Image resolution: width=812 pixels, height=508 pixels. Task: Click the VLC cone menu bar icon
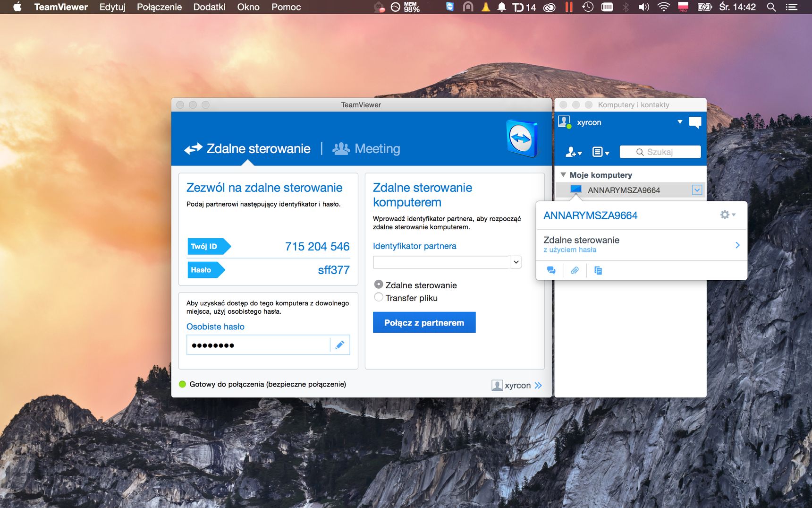(485, 7)
